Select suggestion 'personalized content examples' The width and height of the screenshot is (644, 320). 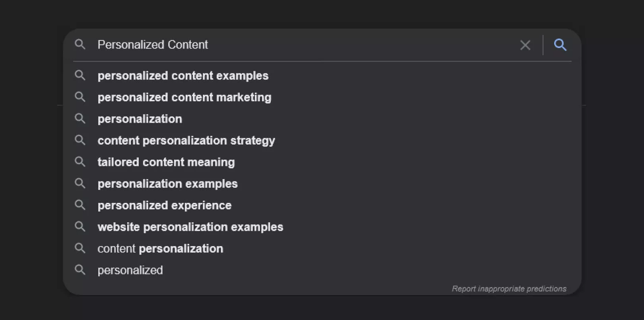(x=183, y=76)
